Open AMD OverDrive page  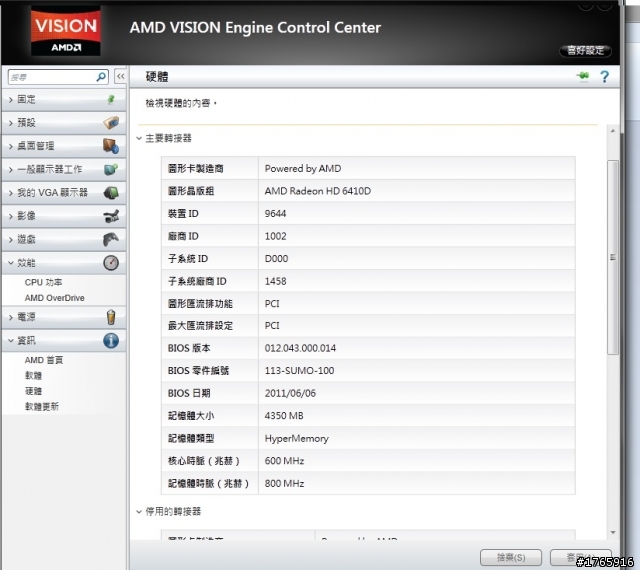[54, 298]
